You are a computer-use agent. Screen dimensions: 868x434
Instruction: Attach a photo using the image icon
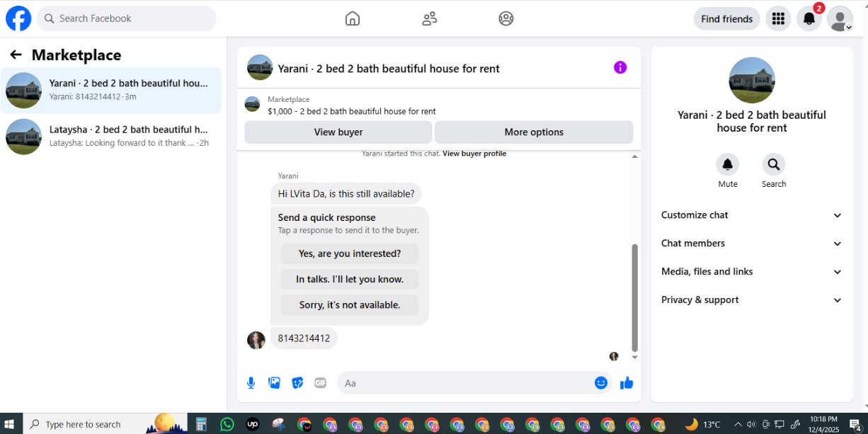coord(274,383)
